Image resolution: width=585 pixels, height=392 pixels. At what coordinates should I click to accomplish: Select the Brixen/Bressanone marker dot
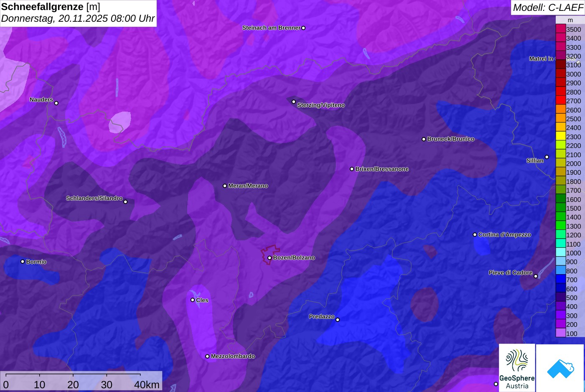point(352,169)
